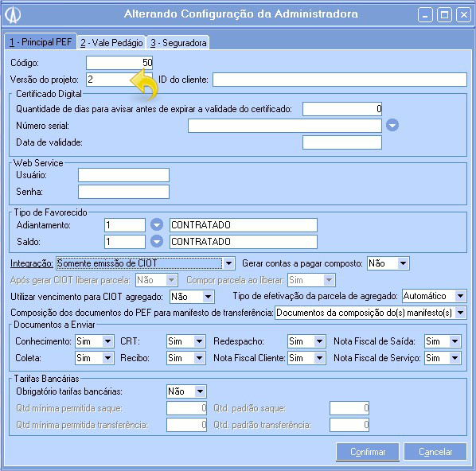Viewport: 476px width, 471px height.
Task: Open the CRT dropdown
Action: (200, 341)
